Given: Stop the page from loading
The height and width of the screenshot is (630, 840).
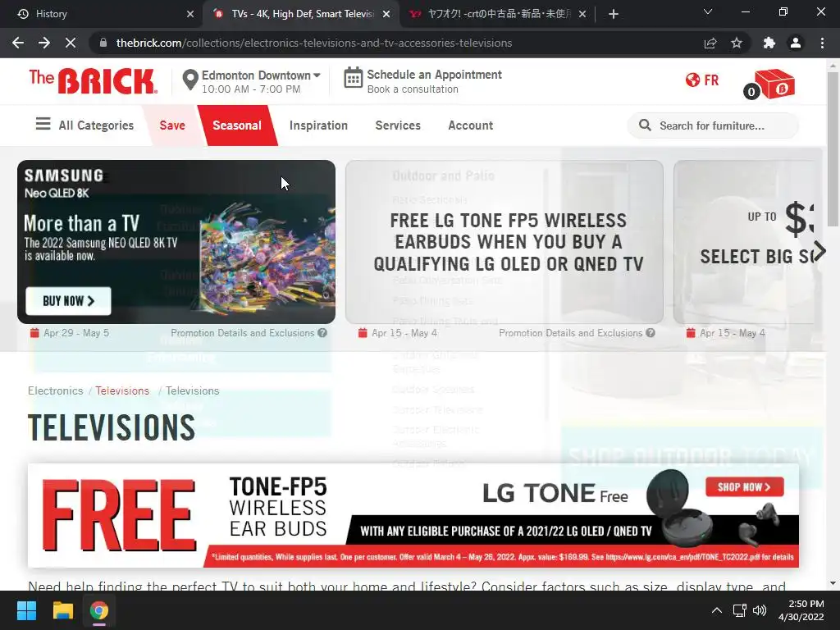Looking at the screenshot, I should pyautogui.click(x=71, y=43).
